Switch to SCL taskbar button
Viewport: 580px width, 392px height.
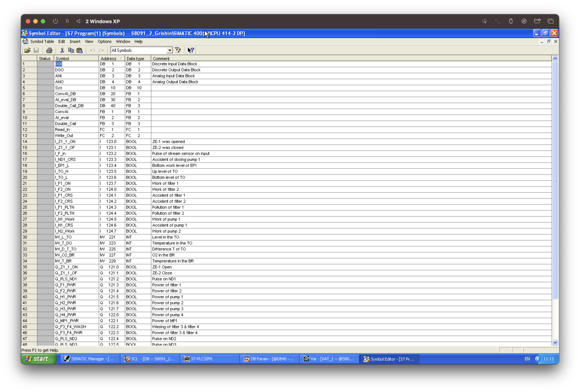[150, 359]
